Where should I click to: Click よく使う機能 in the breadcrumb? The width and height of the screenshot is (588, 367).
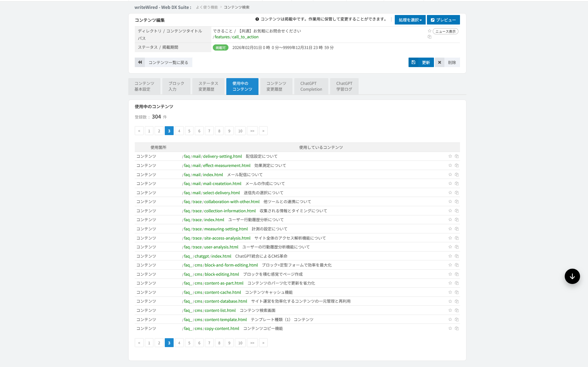point(207,7)
